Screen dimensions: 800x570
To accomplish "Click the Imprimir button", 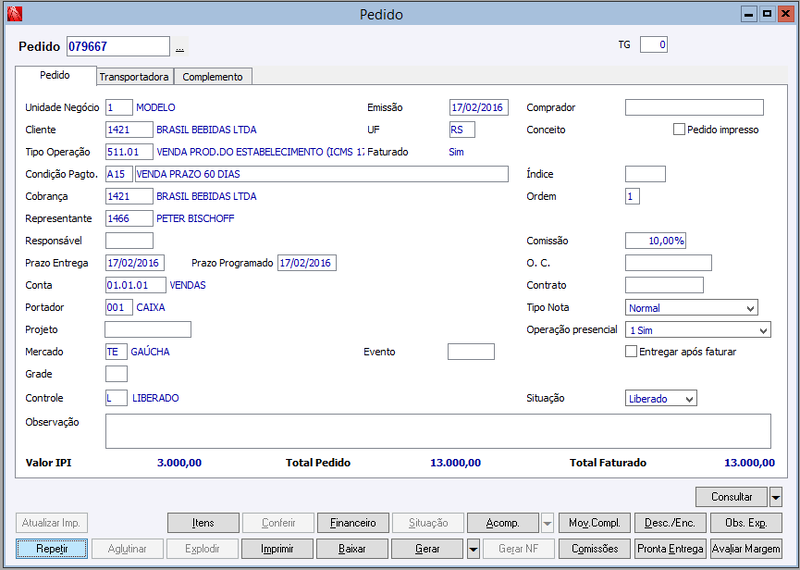I will point(277,549).
